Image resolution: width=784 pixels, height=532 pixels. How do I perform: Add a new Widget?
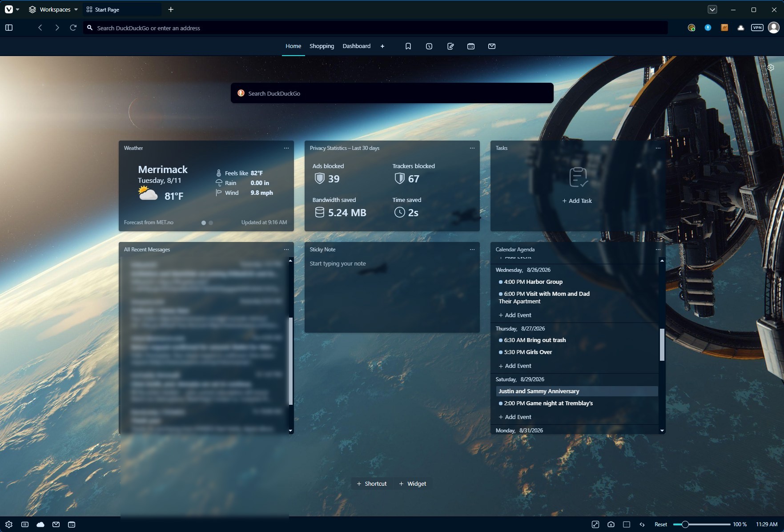(x=413, y=484)
